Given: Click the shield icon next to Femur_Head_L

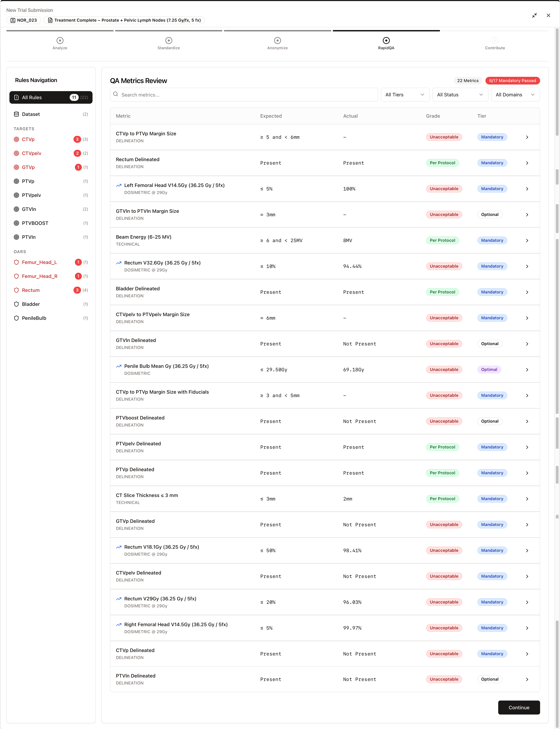Looking at the screenshot, I should point(16,262).
